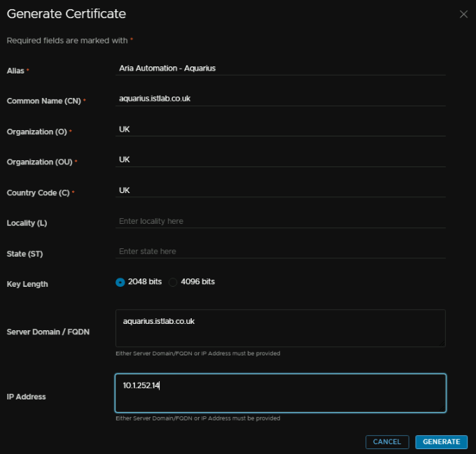Cancel the certificate generation
The width and height of the screenshot is (476, 454).
tap(387, 442)
